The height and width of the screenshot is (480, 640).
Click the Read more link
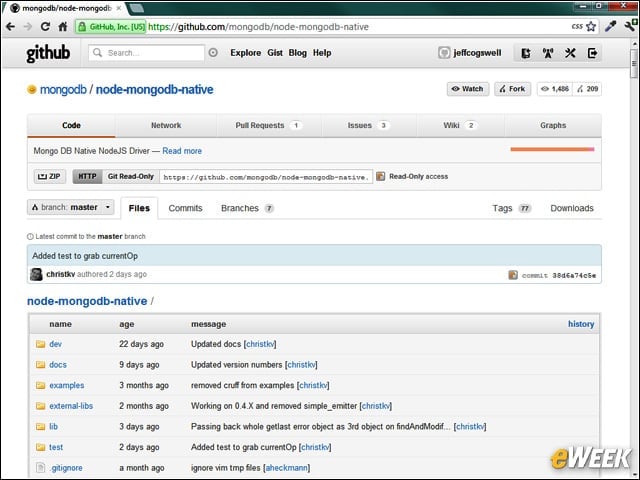point(182,151)
